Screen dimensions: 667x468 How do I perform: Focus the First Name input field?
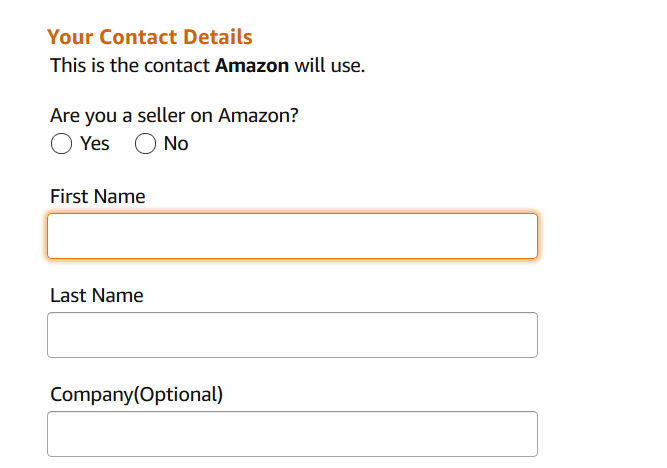(292, 236)
